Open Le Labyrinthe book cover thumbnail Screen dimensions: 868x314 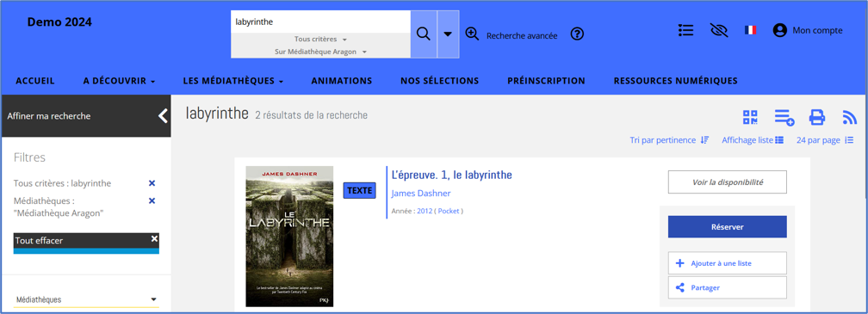pyautogui.click(x=289, y=236)
